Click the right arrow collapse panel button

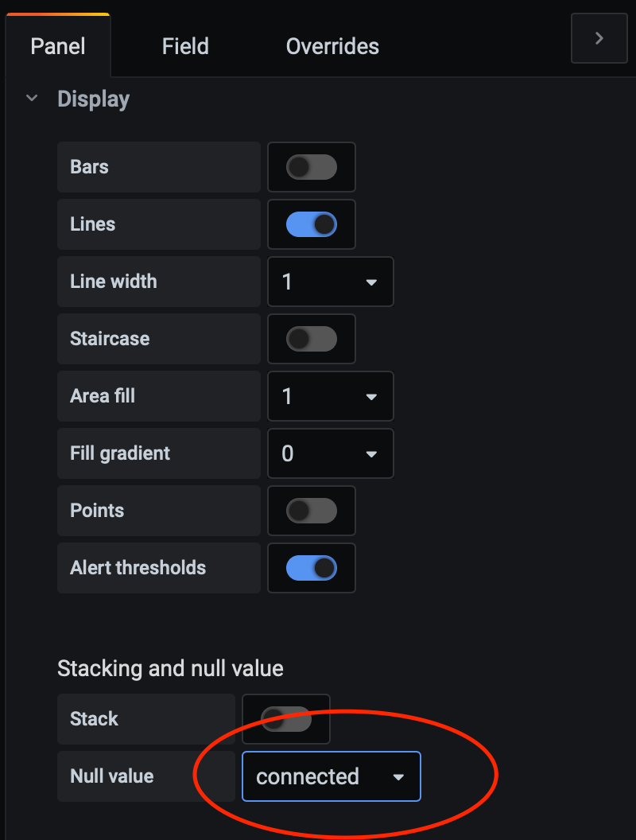click(x=599, y=38)
